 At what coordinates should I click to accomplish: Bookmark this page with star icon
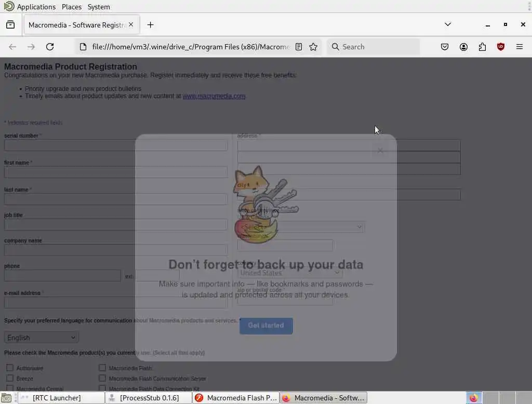click(x=313, y=47)
